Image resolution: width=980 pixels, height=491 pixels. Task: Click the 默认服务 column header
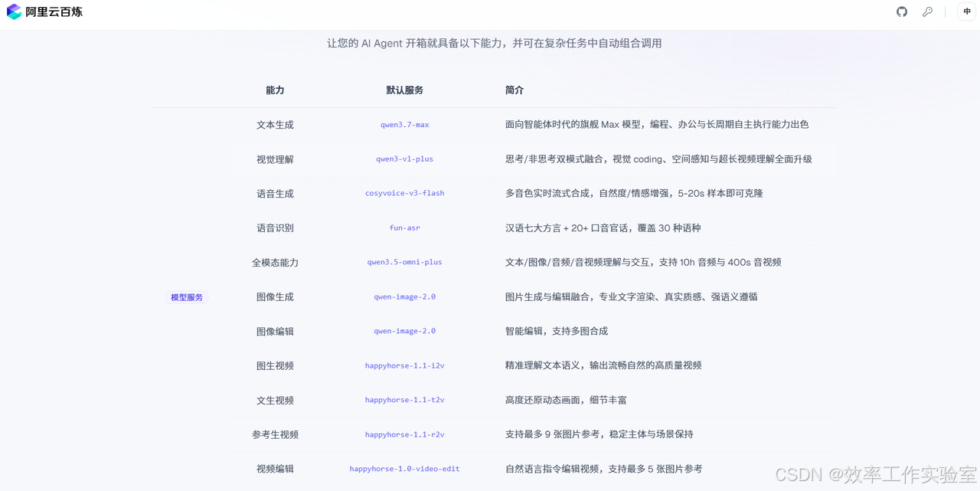(404, 90)
